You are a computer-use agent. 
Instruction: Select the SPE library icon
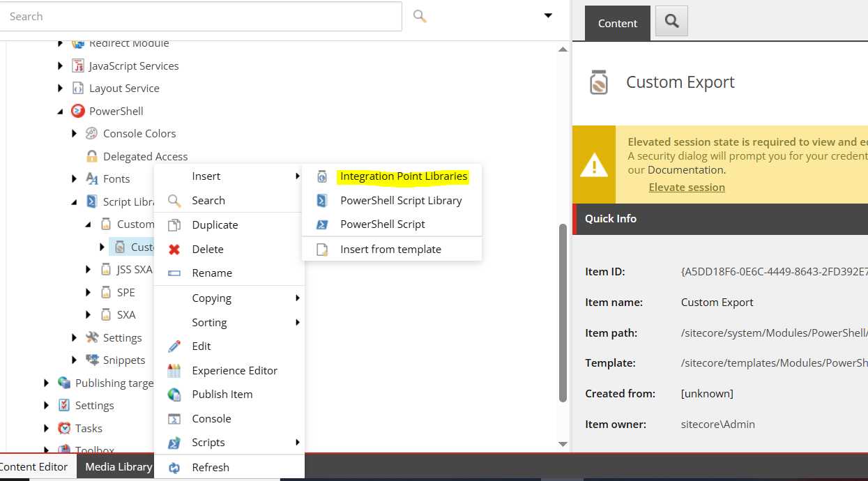(106, 292)
